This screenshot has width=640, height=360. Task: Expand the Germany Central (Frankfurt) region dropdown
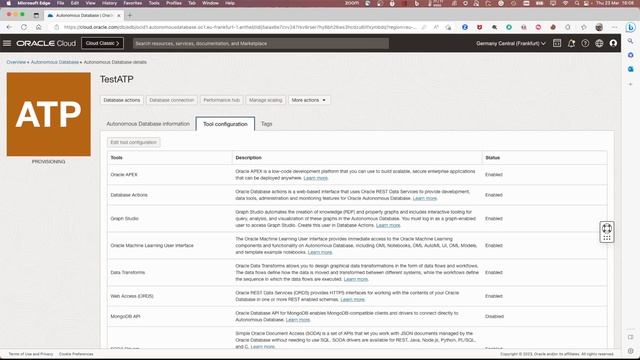tap(511, 43)
